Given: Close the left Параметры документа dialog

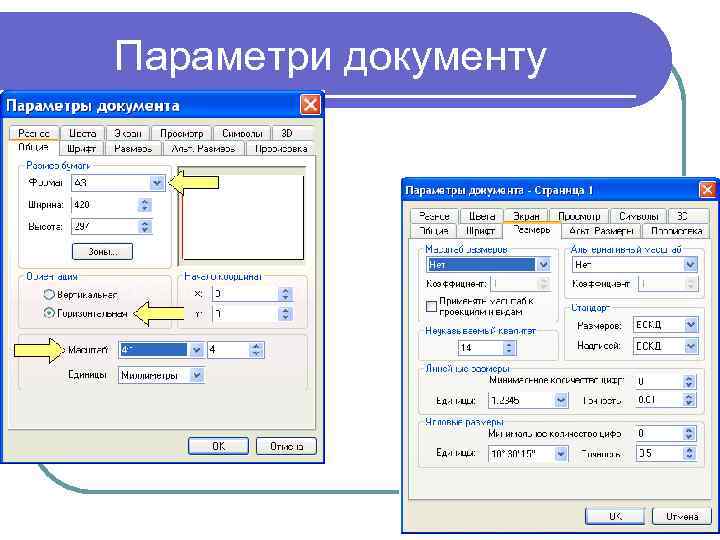Looking at the screenshot, I should pos(310,105).
